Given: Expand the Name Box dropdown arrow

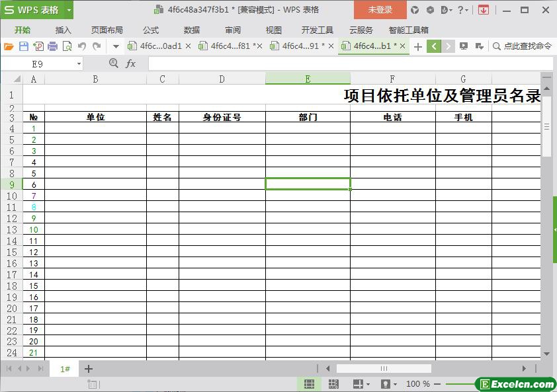Looking at the screenshot, I should tap(79, 64).
